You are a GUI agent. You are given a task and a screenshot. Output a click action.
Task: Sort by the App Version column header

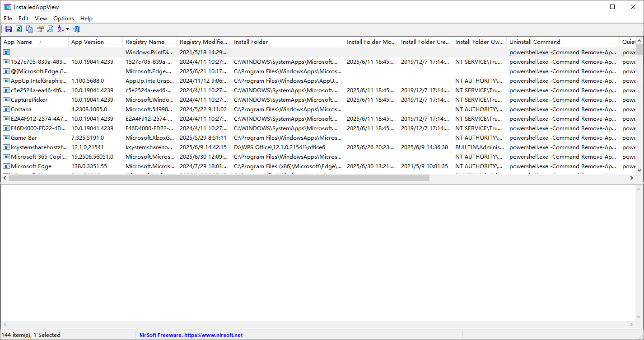click(95, 42)
